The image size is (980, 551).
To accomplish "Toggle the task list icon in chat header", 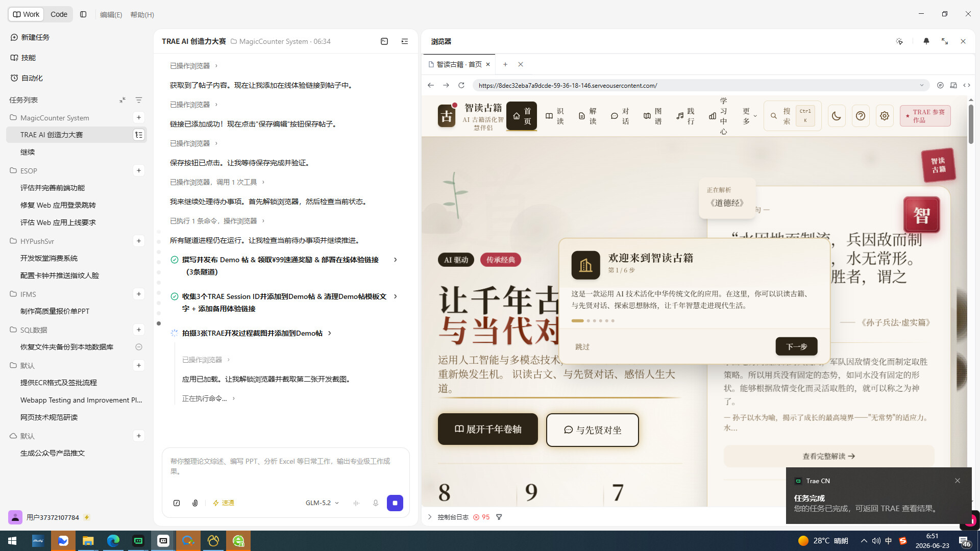I will 405,41.
